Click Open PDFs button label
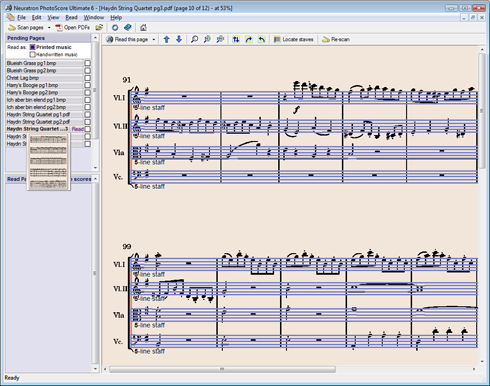Screen dimensions: 490x386 point(77,27)
